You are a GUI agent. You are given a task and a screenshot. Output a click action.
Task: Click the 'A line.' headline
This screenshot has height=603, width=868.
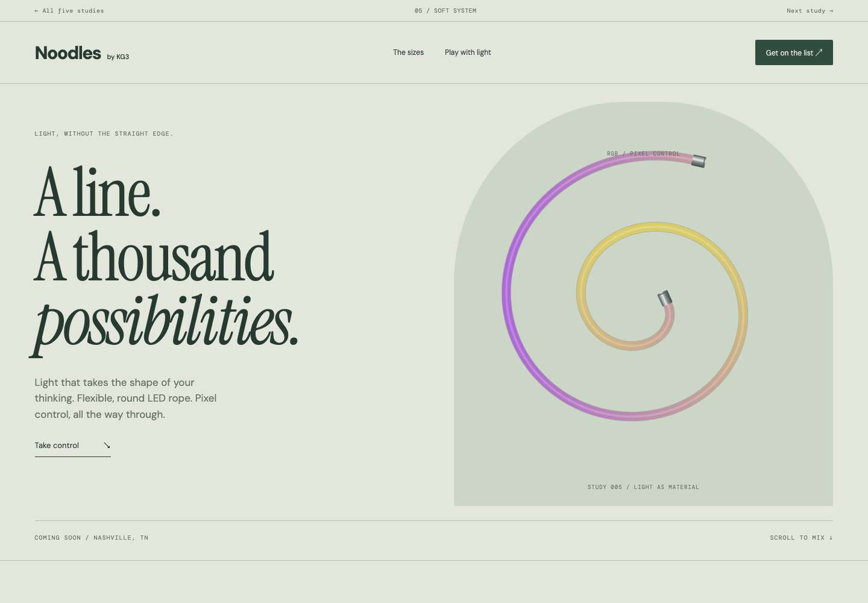point(97,192)
